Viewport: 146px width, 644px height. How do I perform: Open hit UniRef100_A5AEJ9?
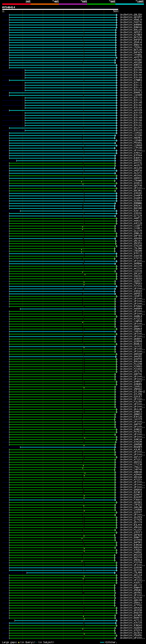131,20
